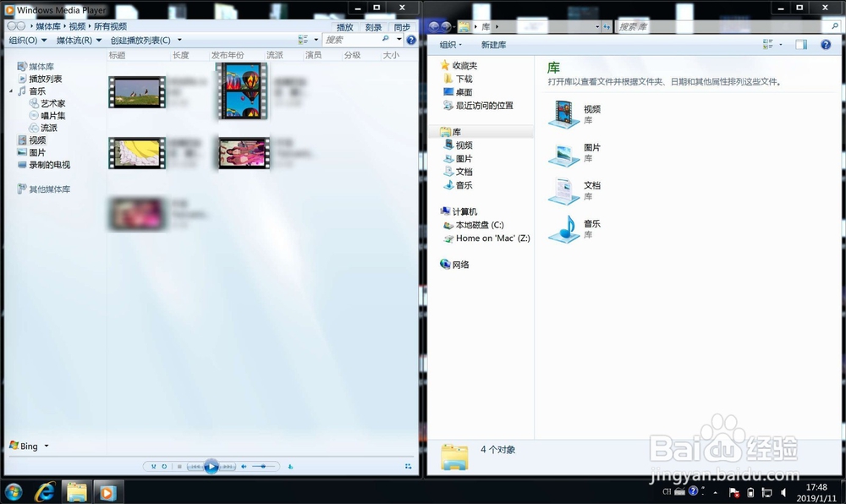Open the 组织 dropdown in Explorer
846x504 pixels.
coord(449,44)
